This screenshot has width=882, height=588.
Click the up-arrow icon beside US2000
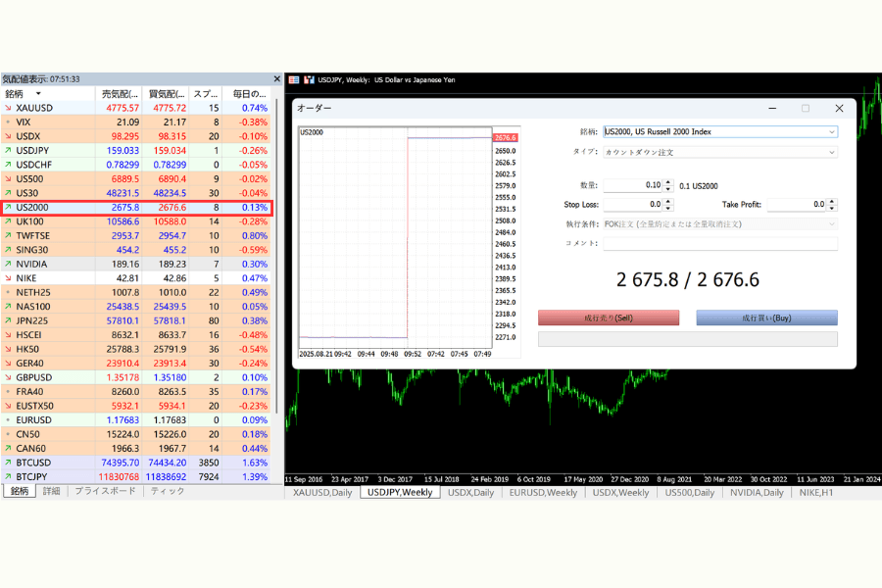click(x=8, y=208)
